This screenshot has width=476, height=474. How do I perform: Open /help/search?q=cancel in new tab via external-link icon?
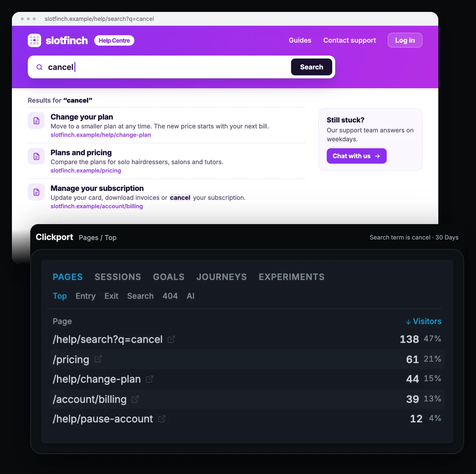point(171,339)
